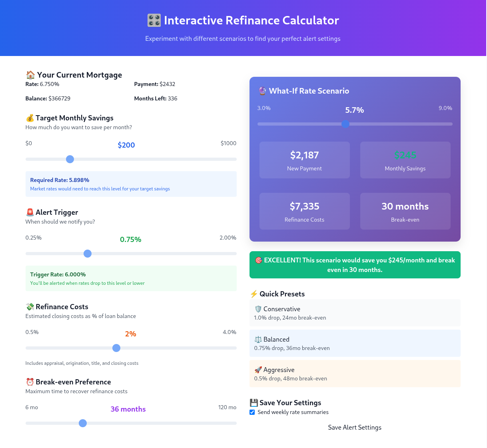
Task: Click the alarm clock icon for Break-even Preference
Action: click(29, 382)
